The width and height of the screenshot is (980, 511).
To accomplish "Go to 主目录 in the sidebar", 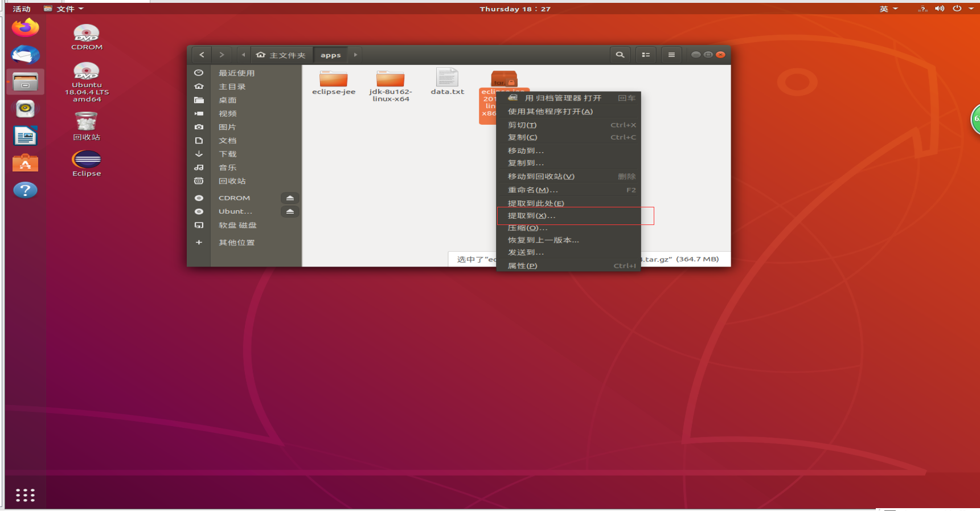I will [245, 87].
